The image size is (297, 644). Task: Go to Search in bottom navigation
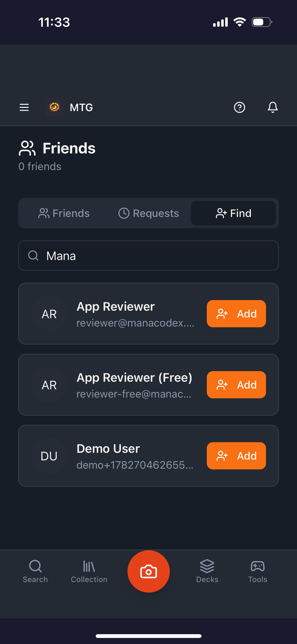click(35, 571)
